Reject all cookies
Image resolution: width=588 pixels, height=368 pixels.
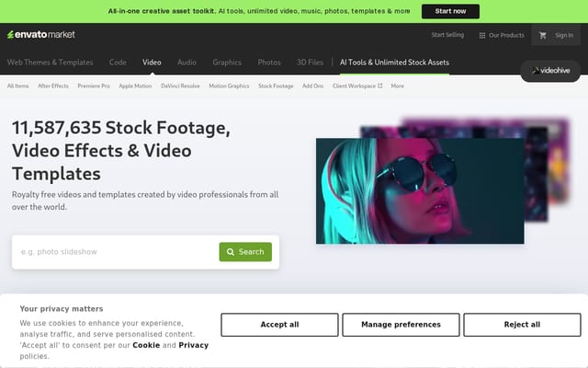tap(522, 325)
